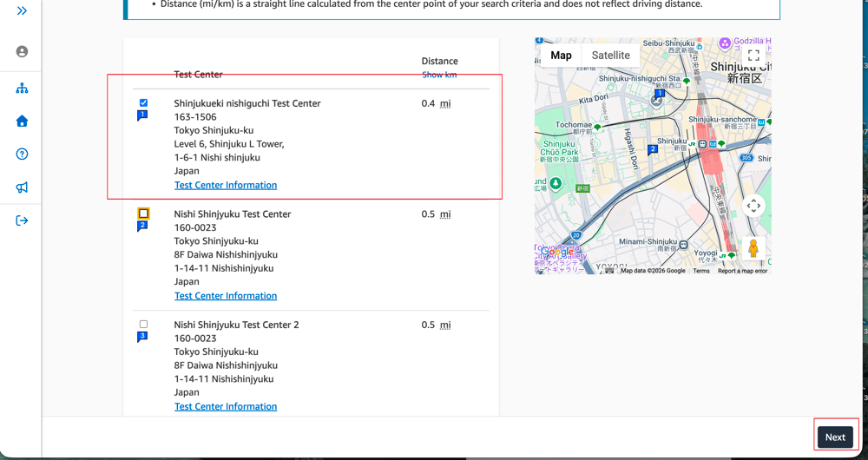Open announcements megaphone icon in sidebar
The height and width of the screenshot is (460, 868).
coord(23,187)
